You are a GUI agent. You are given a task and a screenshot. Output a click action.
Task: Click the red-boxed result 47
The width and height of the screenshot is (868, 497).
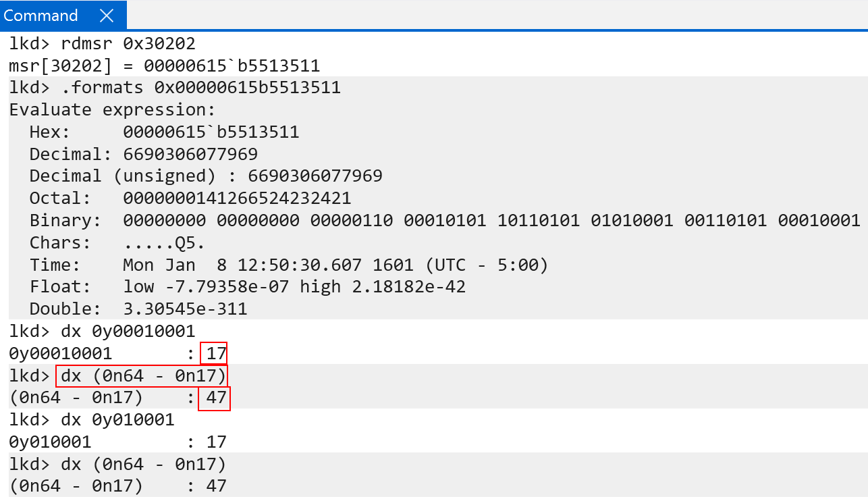coord(215,398)
